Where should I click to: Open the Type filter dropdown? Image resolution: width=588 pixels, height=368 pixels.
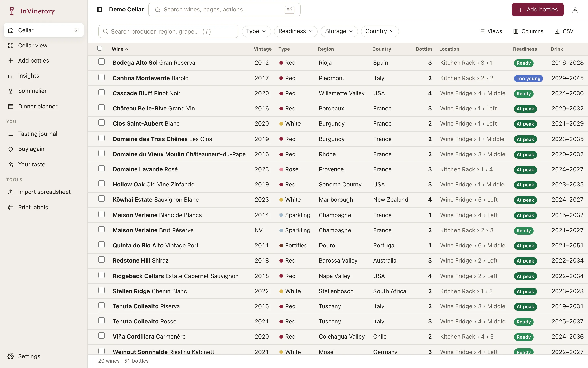click(x=256, y=31)
